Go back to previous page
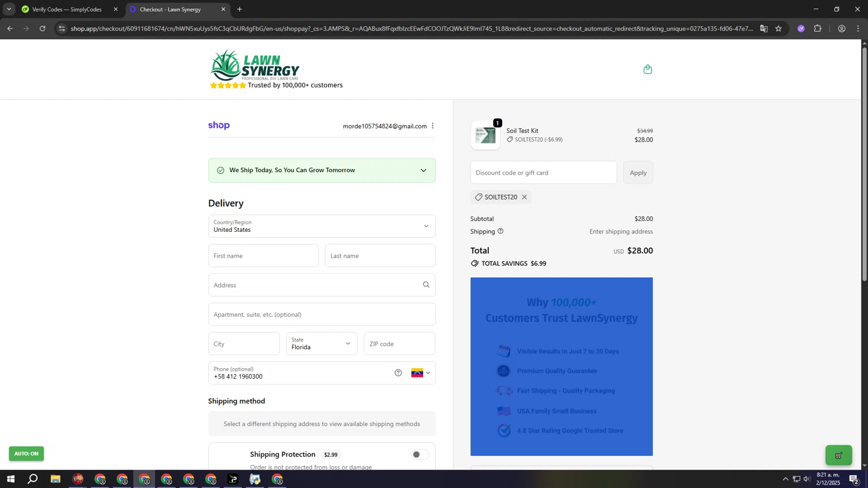Image resolution: width=868 pixels, height=488 pixels. tap(10, 28)
